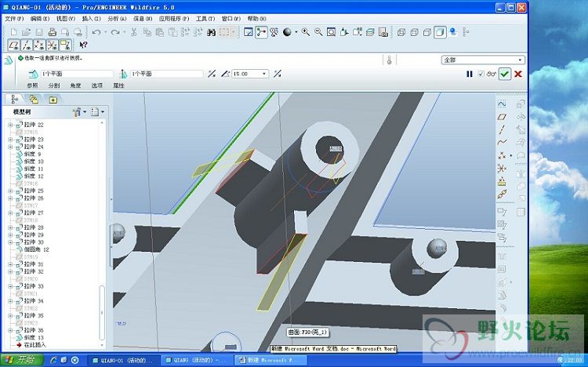The width and height of the screenshot is (588, 367).
Task: Open the 全部 selection filter dropdown
Action: 520,60
